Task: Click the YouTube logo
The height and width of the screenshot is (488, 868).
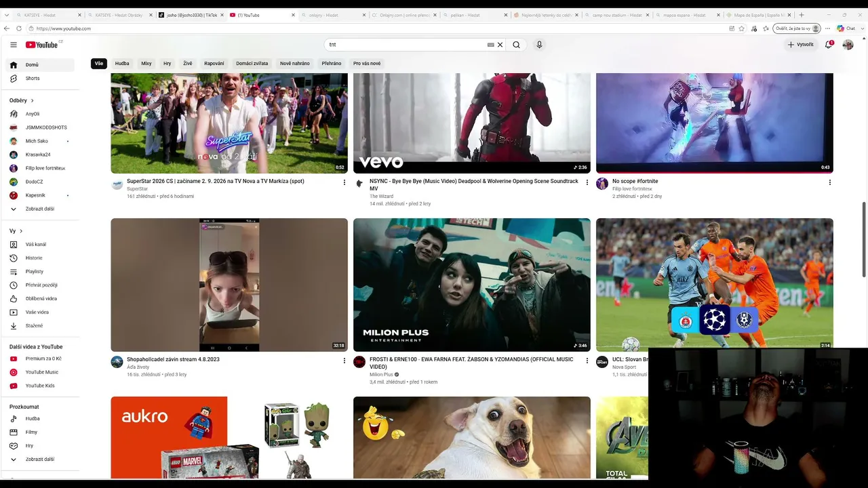Action: pos(43,45)
